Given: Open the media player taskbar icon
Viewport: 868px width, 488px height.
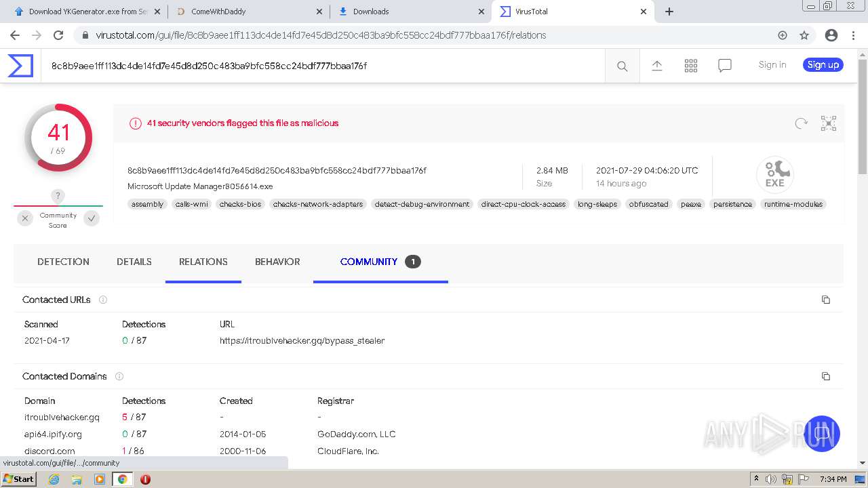Looking at the screenshot, I should coord(100,479).
